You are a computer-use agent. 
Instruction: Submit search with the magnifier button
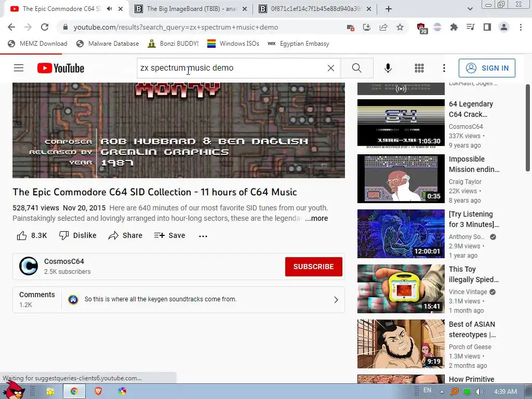356,68
